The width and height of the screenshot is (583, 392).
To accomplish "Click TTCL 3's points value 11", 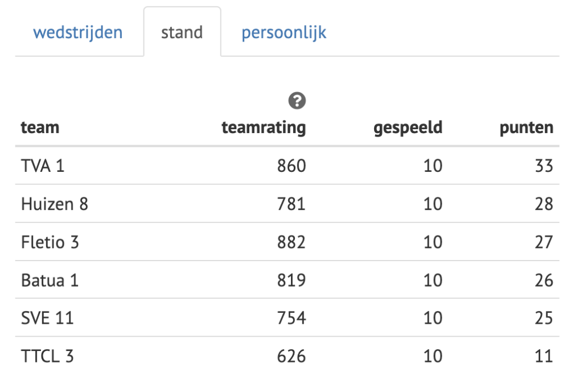I will (544, 356).
